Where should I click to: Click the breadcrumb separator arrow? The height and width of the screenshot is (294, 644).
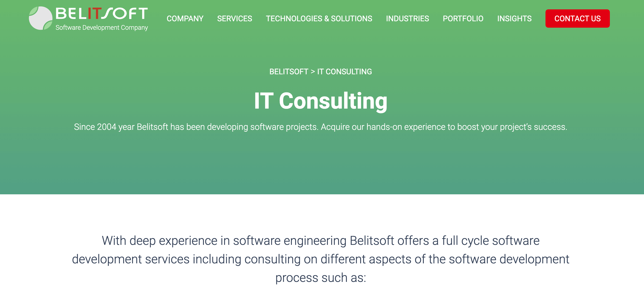pos(312,72)
